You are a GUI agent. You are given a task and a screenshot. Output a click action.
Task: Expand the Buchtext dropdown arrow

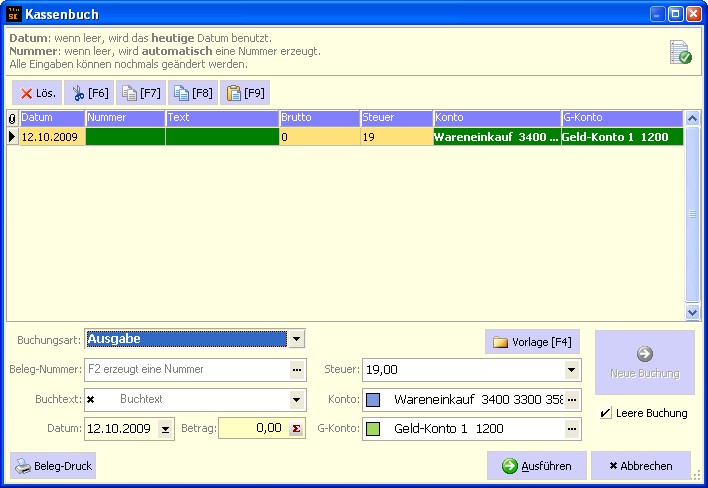[296, 399]
